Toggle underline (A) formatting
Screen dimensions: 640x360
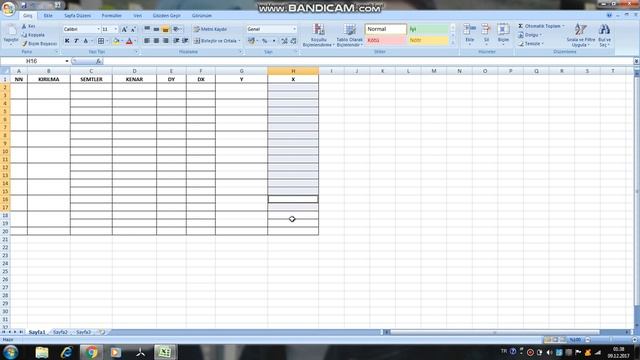85,41
